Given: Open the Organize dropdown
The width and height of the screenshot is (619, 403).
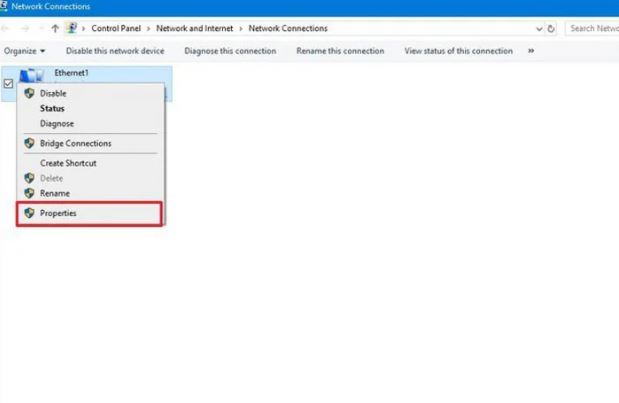Looking at the screenshot, I should click(x=24, y=51).
